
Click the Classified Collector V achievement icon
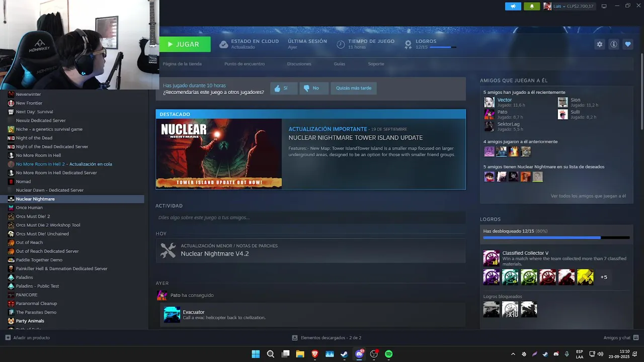(x=492, y=258)
